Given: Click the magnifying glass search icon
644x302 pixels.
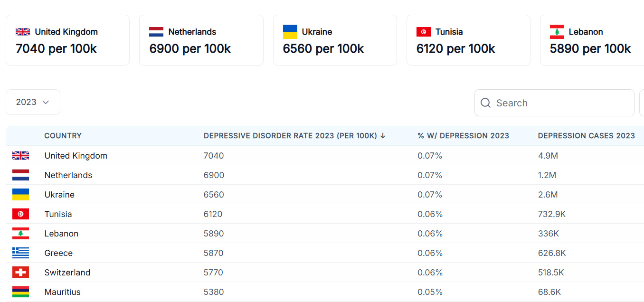Looking at the screenshot, I should 485,103.
